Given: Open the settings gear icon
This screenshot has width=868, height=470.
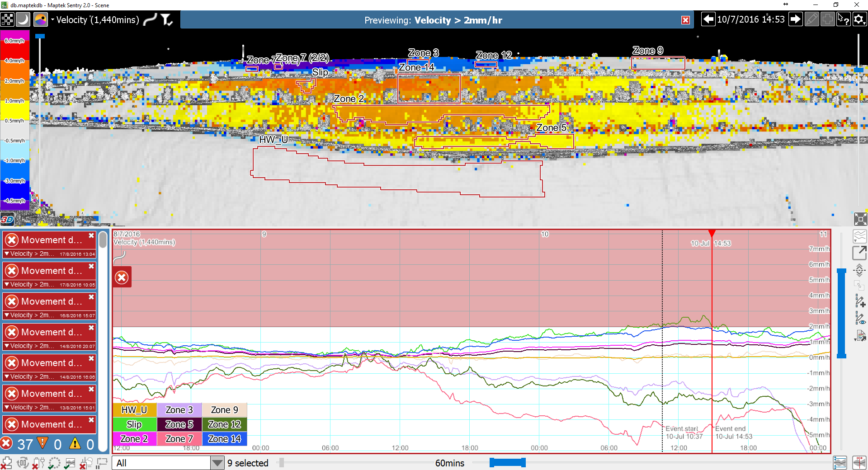Looking at the screenshot, I should 859,19.
